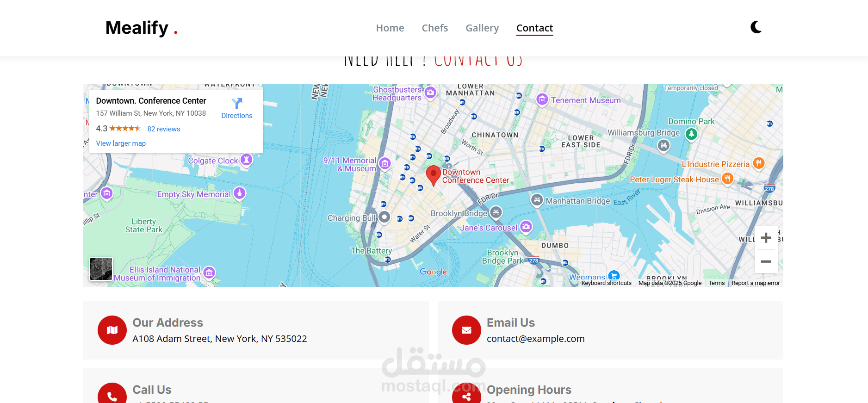Click the Opening Hours share icon
Viewport: 868px width, 403px height.
click(x=466, y=393)
